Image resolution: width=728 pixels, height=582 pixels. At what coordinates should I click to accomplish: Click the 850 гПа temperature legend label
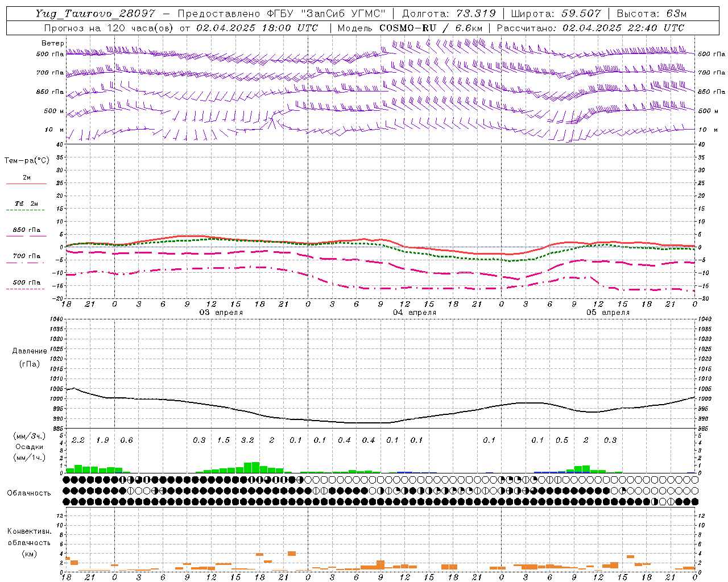point(27,230)
